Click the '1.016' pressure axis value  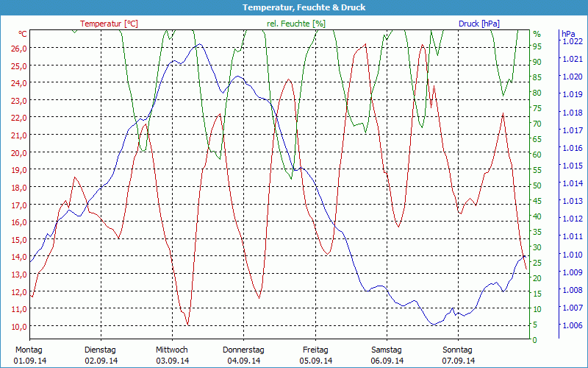coord(573,148)
